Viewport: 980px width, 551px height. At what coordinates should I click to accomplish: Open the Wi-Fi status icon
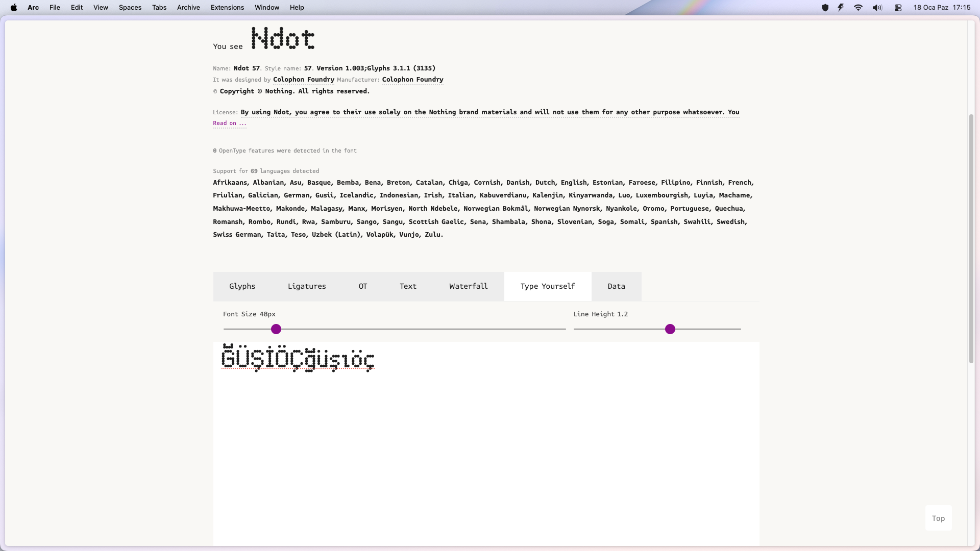tap(858, 8)
